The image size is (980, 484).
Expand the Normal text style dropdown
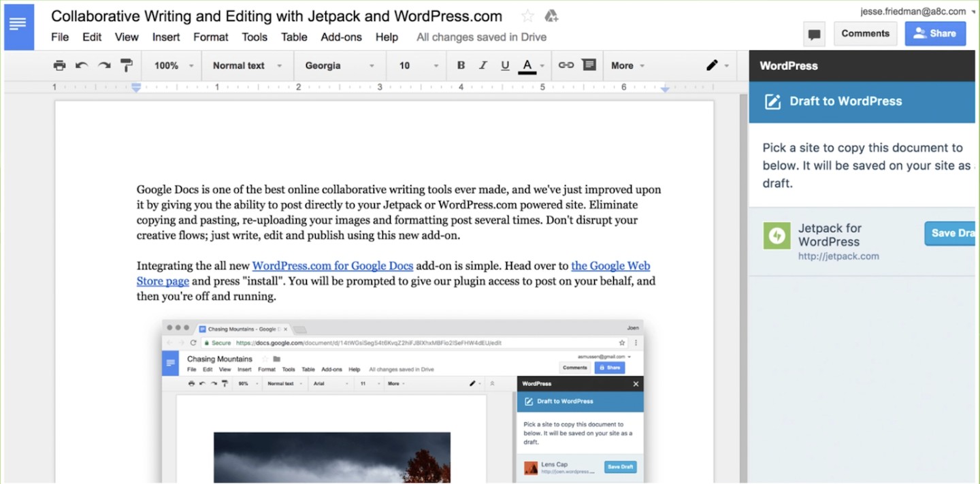click(x=247, y=65)
